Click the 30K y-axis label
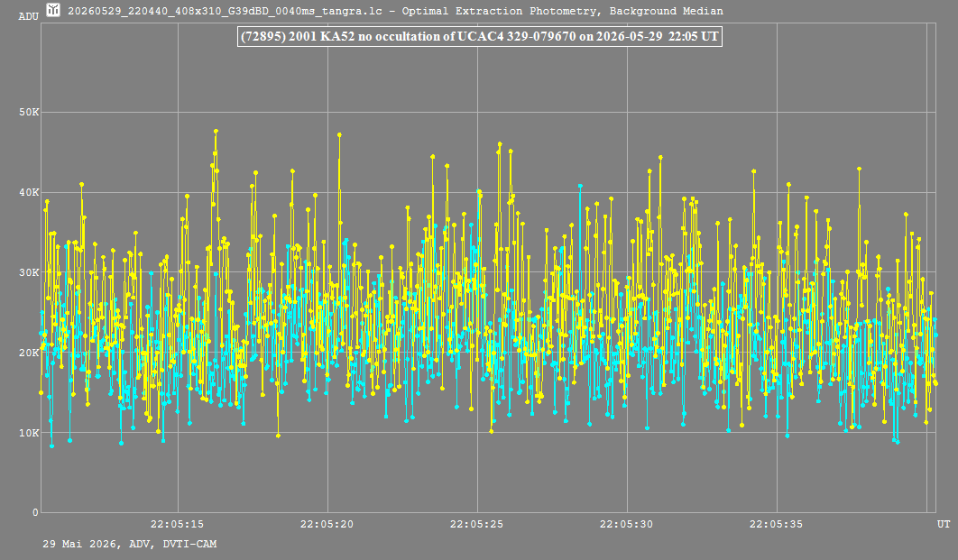This screenshot has width=958, height=560. (29, 272)
